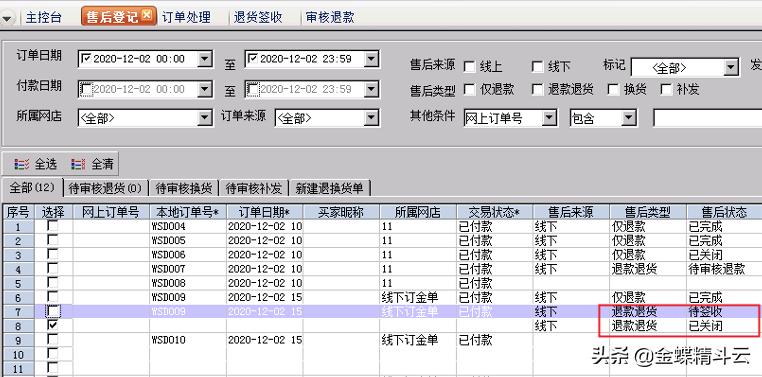
Task: Click the 网上订单号 column header
Action: point(111,212)
